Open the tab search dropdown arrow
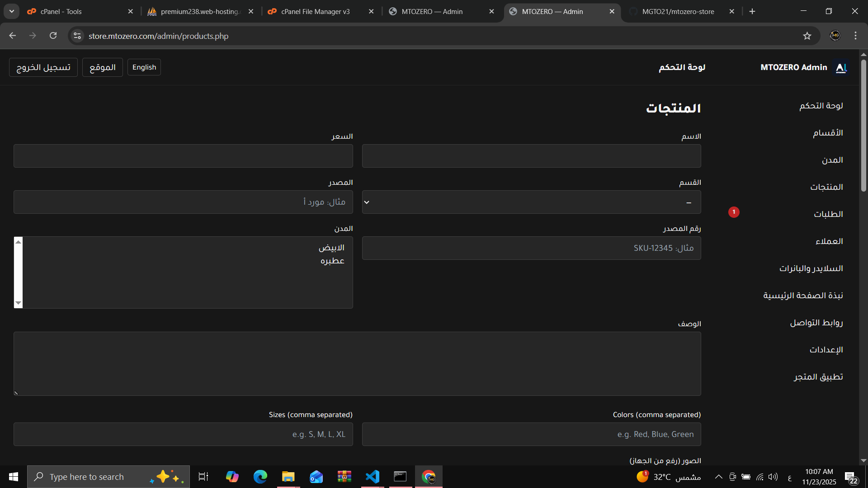The height and width of the screenshot is (488, 868). click(x=12, y=11)
